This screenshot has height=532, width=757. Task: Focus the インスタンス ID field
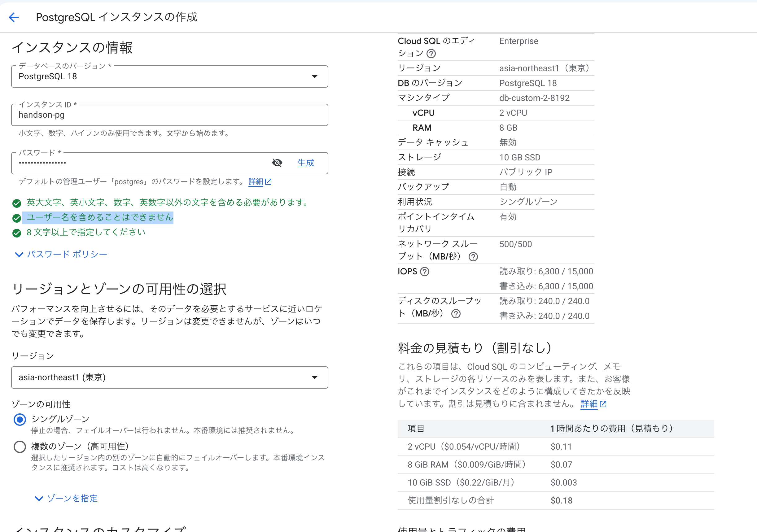(169, 115)
